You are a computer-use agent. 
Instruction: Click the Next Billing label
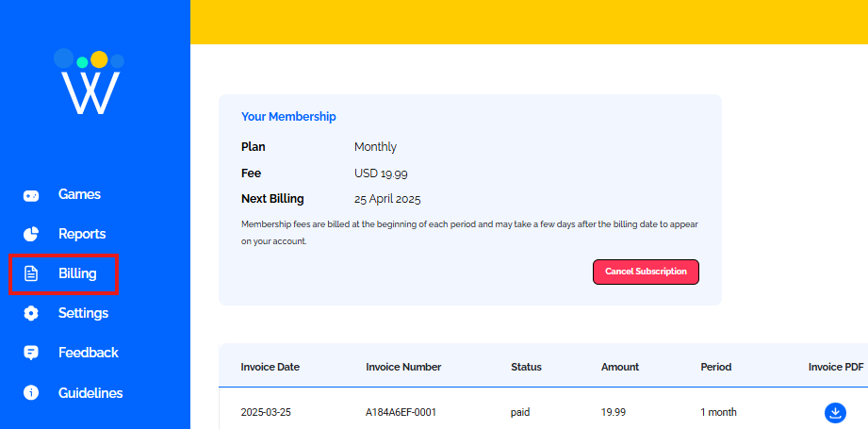coord(272,199)
